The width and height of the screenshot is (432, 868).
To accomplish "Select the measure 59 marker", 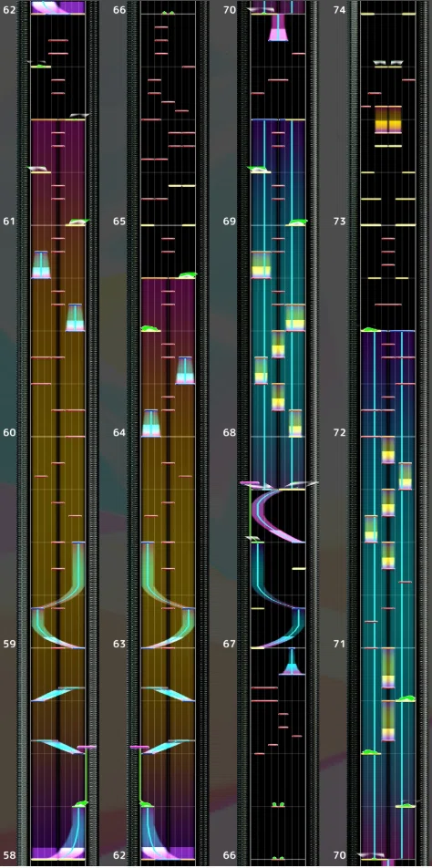I will tap(9, 644).
